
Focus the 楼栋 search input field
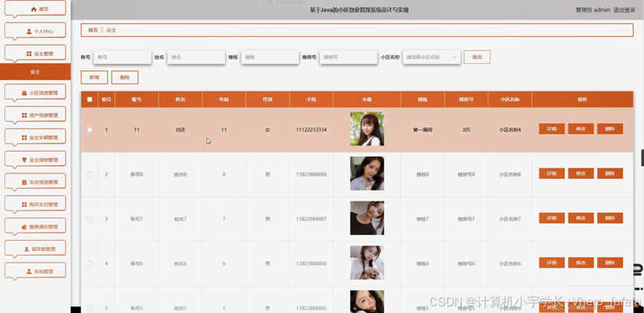click(270, 57)
